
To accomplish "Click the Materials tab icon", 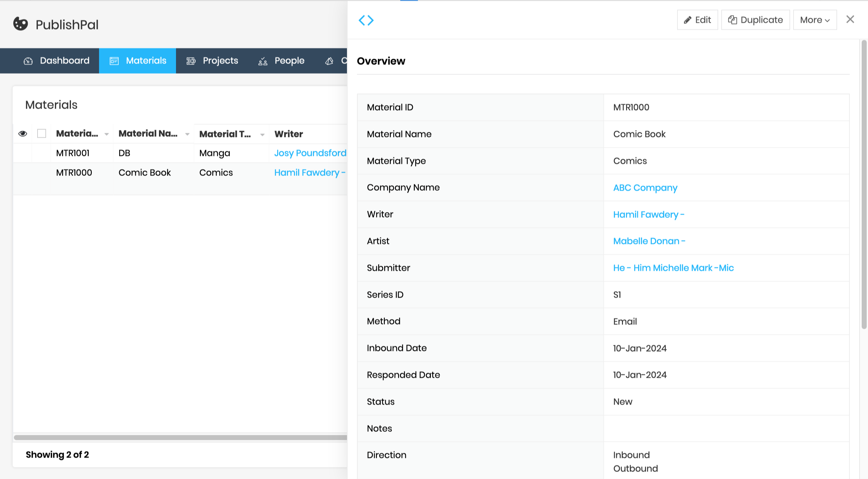I will [x=114, y=61].
